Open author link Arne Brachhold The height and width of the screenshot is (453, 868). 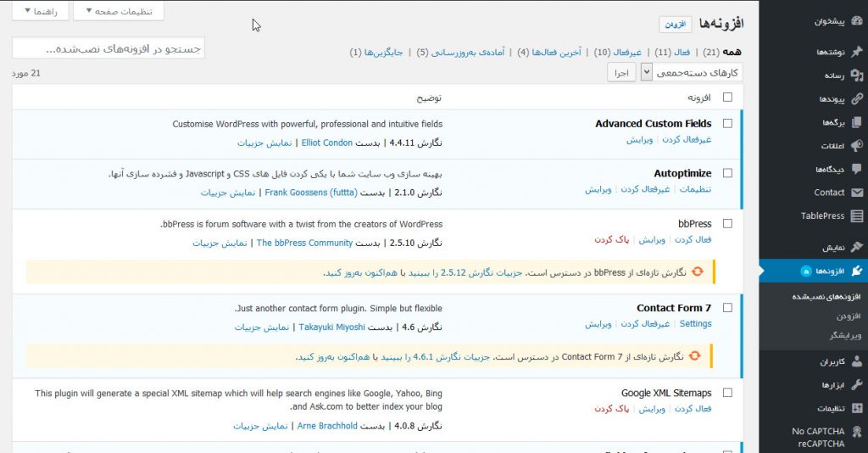[327, 426]
